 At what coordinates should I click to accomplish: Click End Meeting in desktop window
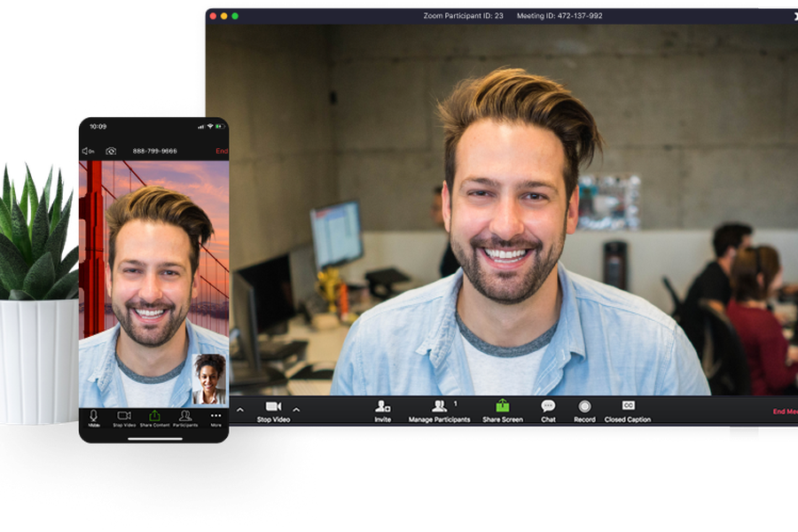tap(786, 411)
